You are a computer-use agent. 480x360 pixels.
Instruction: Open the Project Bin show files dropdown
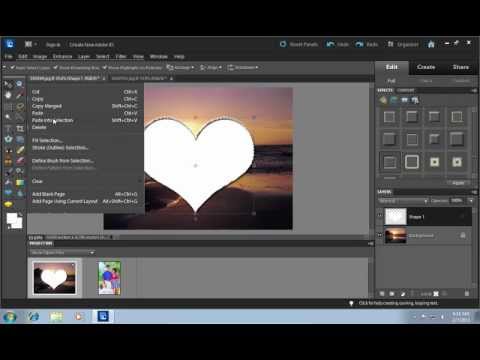coord(62,253)
